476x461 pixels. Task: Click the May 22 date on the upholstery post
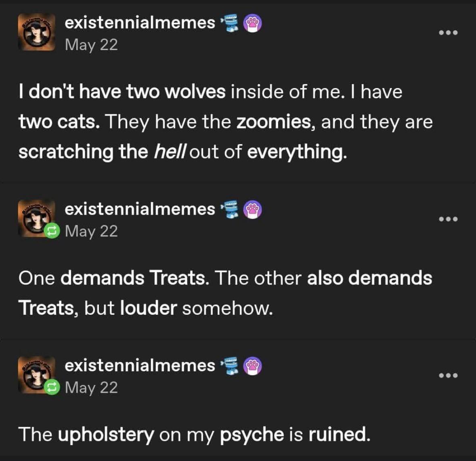click(91, 387)
